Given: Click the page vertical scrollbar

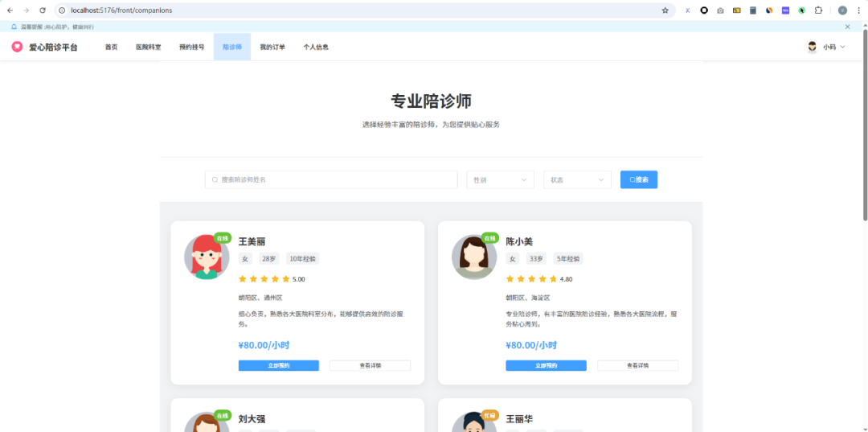Looking at the screenshot, I should [x=865, y=125].
